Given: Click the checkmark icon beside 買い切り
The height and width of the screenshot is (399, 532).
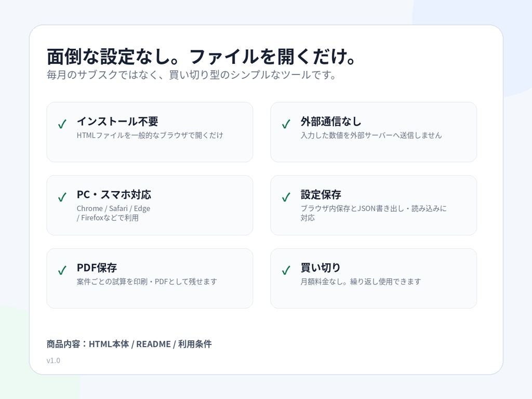Looking at the screenshot, I should [286, 270].
